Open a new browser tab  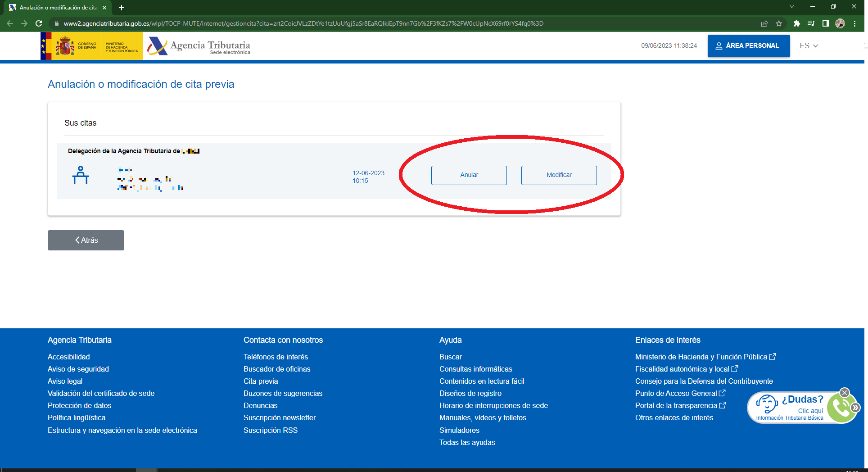click(x=122, y=8)
